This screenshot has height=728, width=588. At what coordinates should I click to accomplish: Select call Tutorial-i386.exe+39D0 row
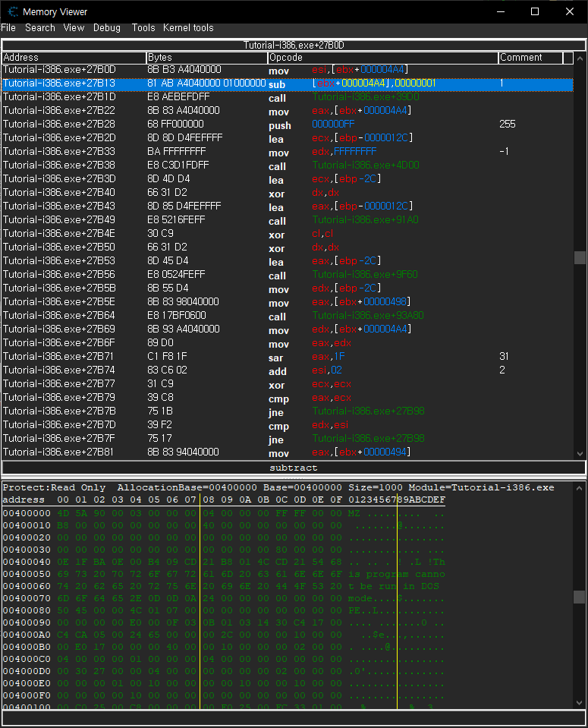[x=288, y=97]
